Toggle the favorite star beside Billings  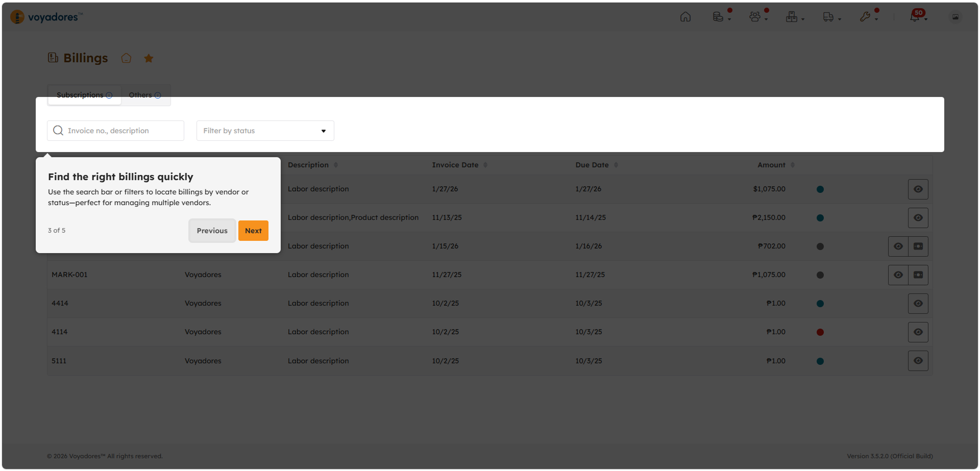tap(149, 58)
